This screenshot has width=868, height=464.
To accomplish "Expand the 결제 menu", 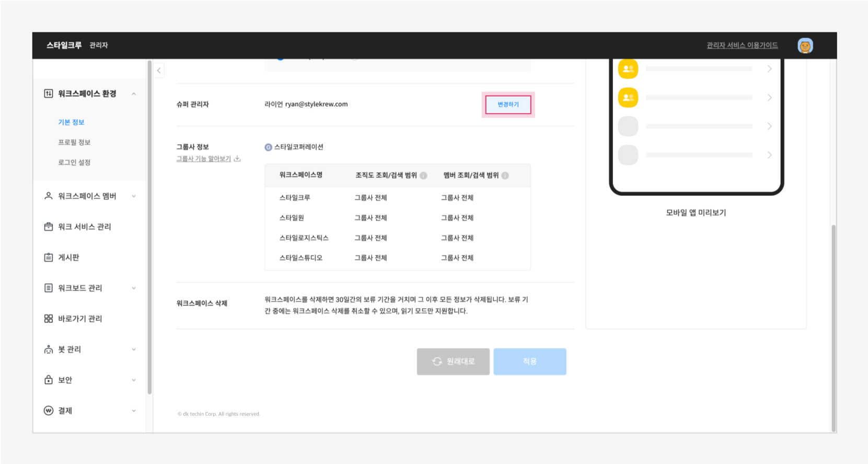I will (x=134, y=411).
